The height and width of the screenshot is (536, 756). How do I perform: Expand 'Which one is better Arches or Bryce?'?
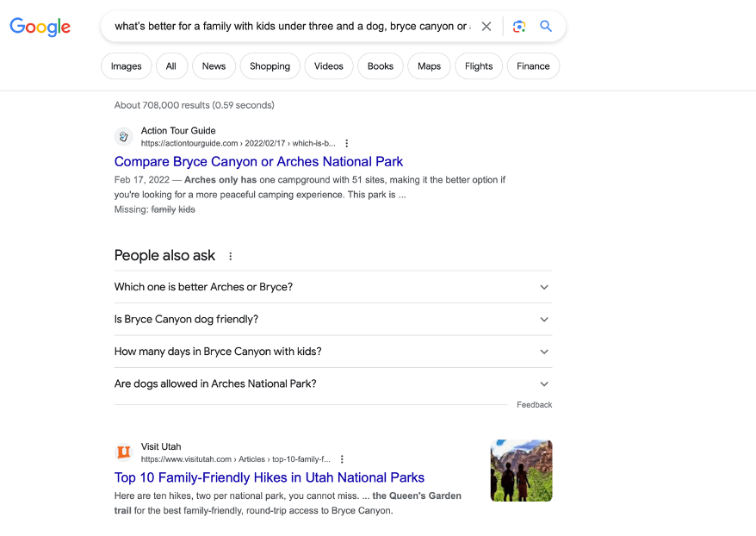333,287
